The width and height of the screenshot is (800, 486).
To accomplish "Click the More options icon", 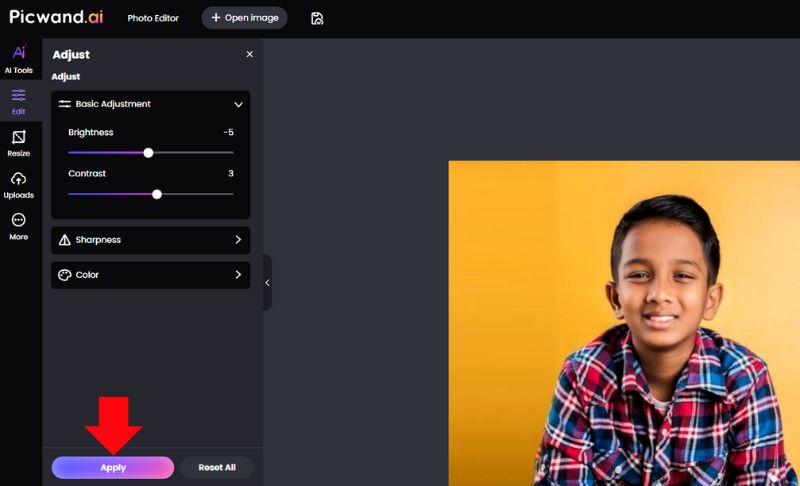I will (x=18, y=226).
